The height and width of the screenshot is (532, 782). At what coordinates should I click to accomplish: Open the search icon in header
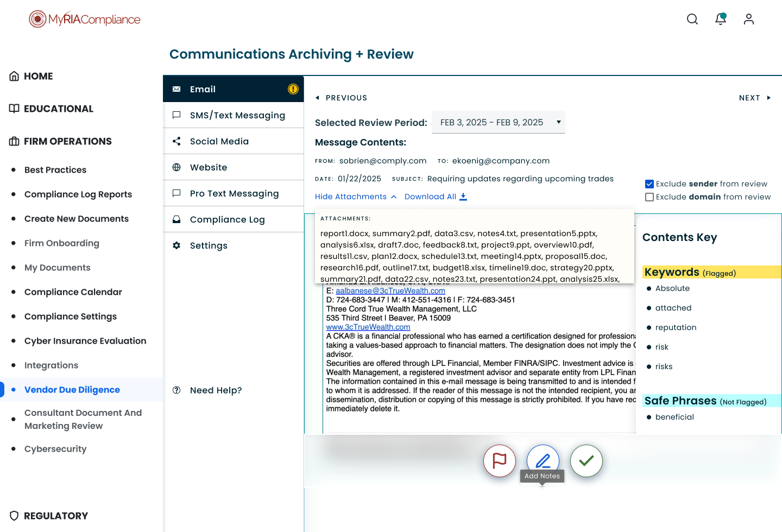(x=692, y=19)
